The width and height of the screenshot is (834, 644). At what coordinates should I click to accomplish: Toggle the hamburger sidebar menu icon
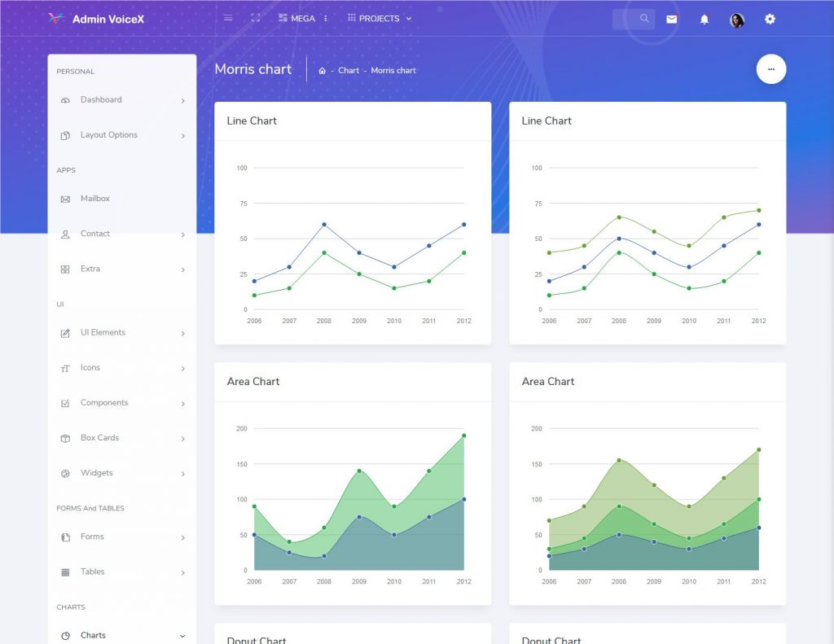coord(228,18)
